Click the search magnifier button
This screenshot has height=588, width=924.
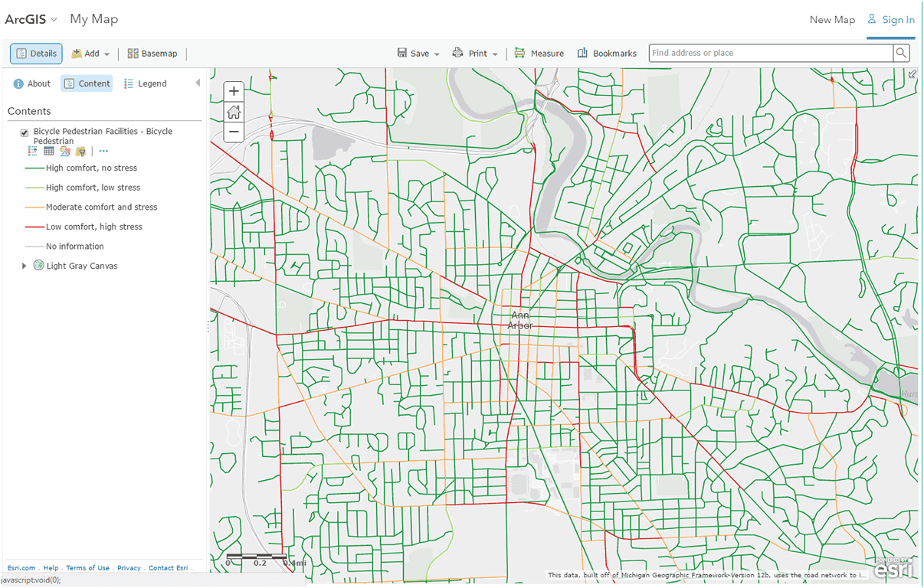click(902, 53)
